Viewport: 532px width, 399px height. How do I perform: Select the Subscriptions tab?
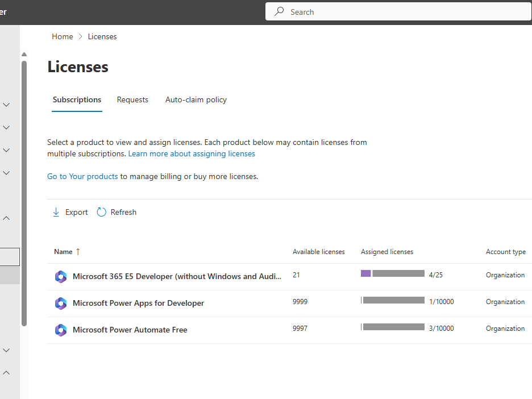coord(77,99)
